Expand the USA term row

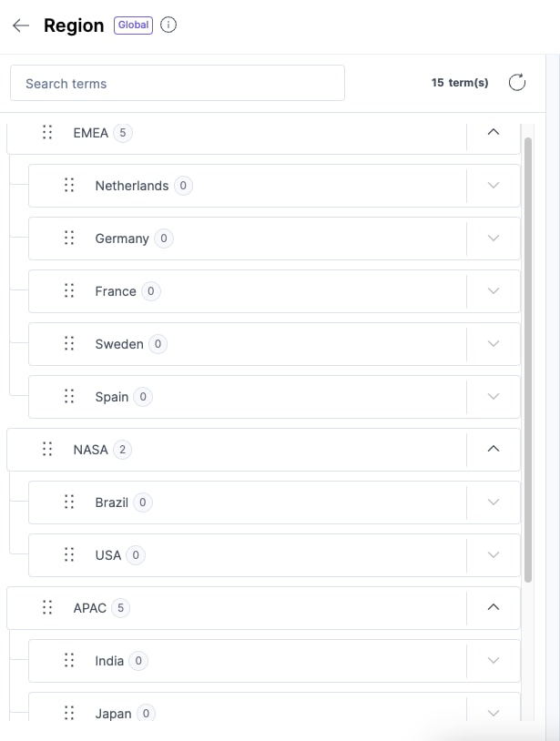(x=494, y=555)
